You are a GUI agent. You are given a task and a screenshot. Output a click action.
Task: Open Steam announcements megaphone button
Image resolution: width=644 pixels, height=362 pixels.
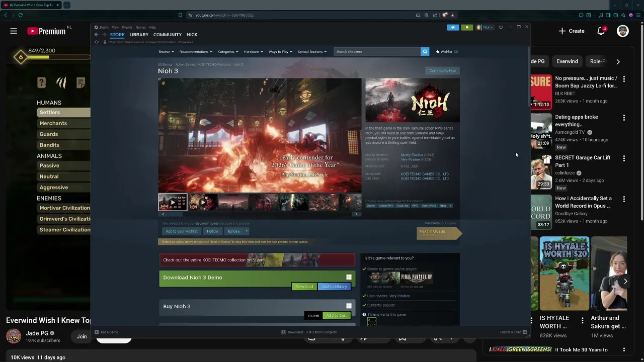(453, 27)
